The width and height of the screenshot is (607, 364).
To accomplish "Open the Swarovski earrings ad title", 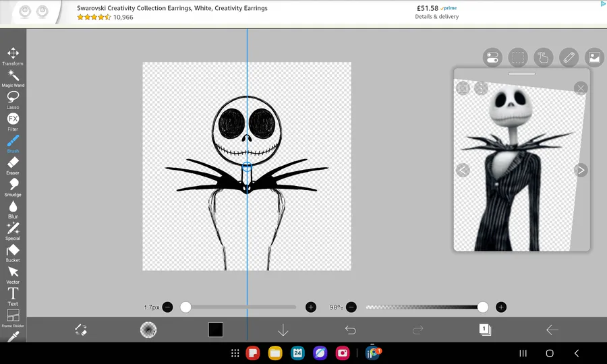I will click(172, 7).
